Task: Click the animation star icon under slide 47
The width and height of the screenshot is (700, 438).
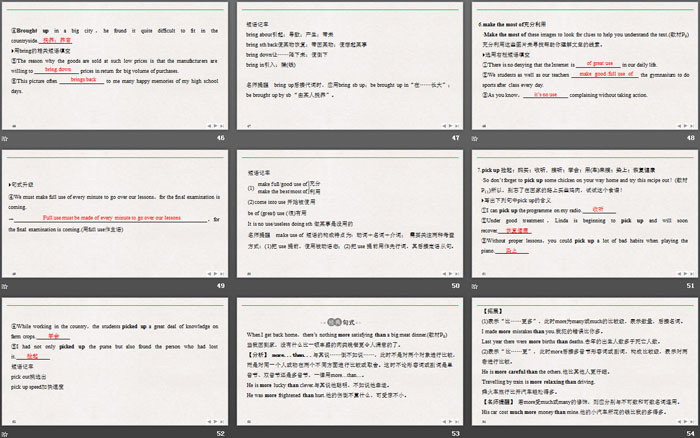Action: point(240,137)
